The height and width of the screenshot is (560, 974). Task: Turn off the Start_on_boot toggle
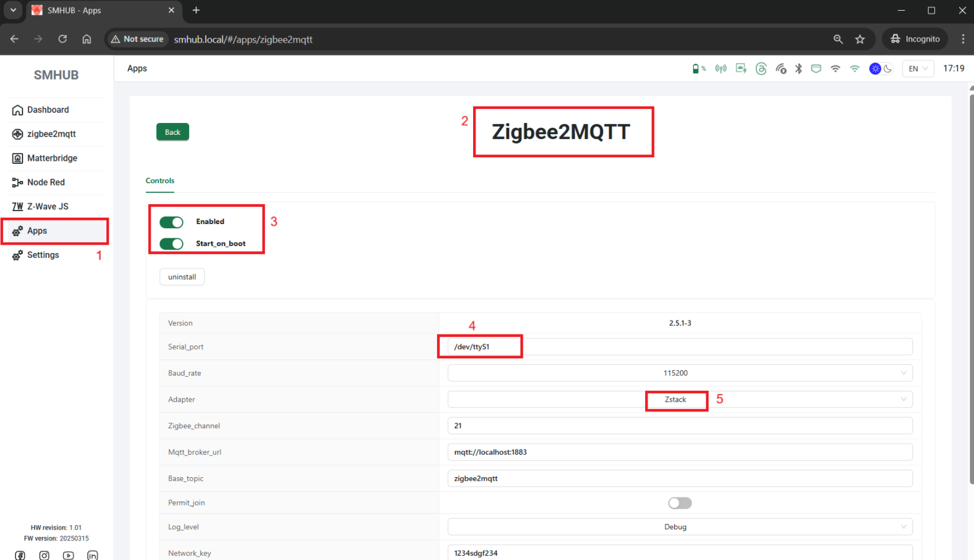171,244
